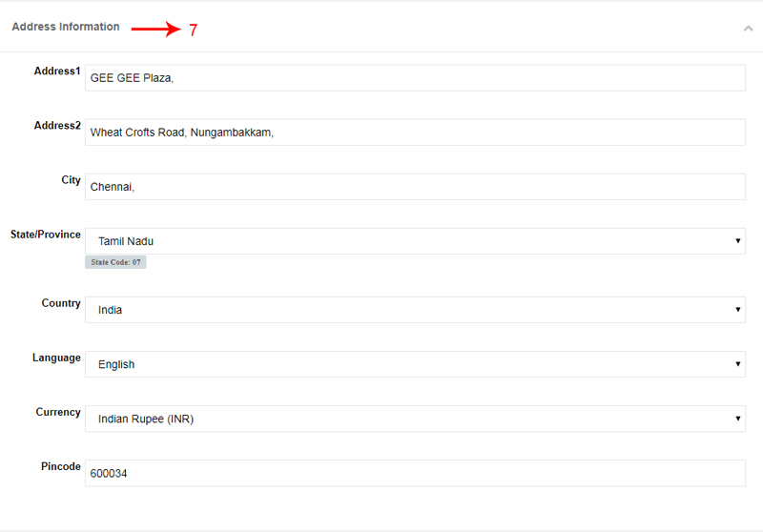Click the Address Information heading

coord(66,27)
